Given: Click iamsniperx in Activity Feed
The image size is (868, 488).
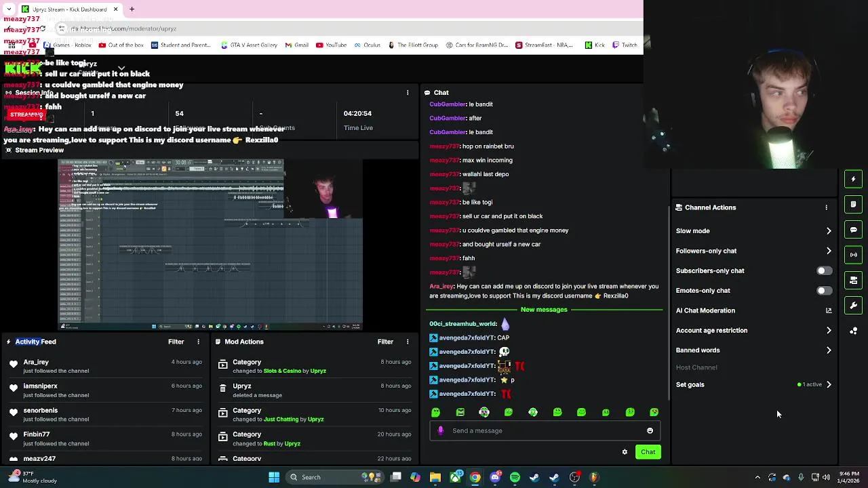Looking at the screenshot, I should click(x=40, y=386).
